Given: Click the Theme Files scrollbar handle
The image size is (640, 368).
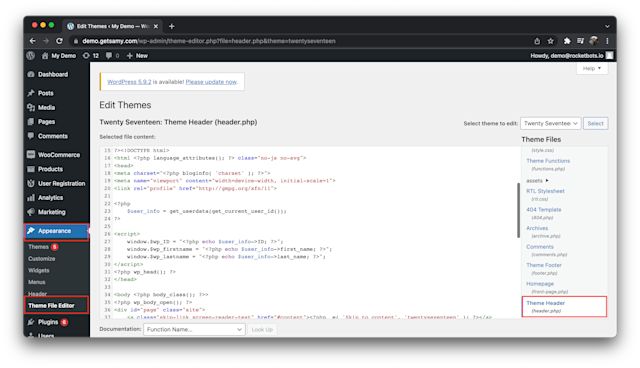Looking at the screenshot, I should point(518,210).
